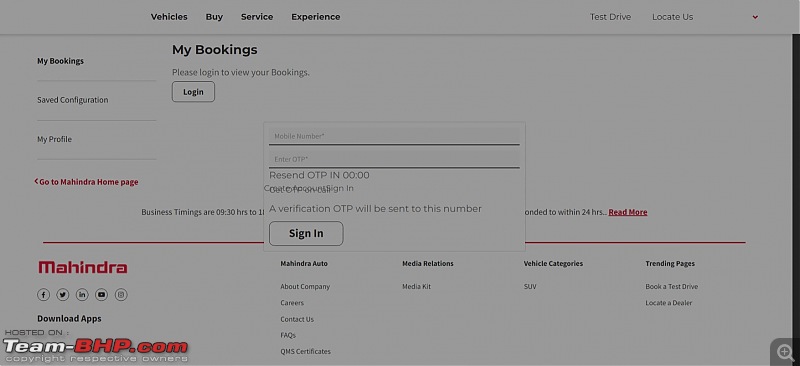Open Mahindra Instagram page icon
Viewport: 800px width, 366px height.
[x=121, y=295]
